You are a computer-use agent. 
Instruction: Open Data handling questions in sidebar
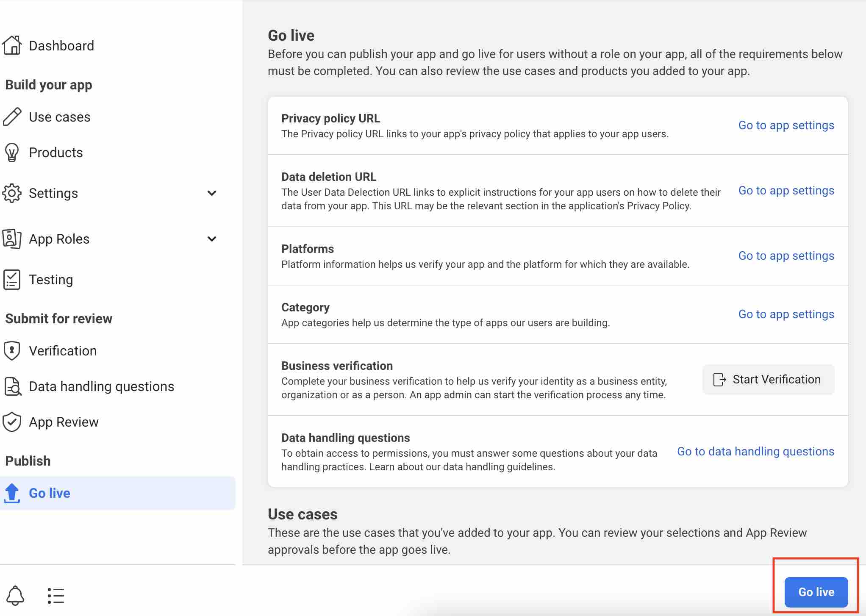point(101,386)
